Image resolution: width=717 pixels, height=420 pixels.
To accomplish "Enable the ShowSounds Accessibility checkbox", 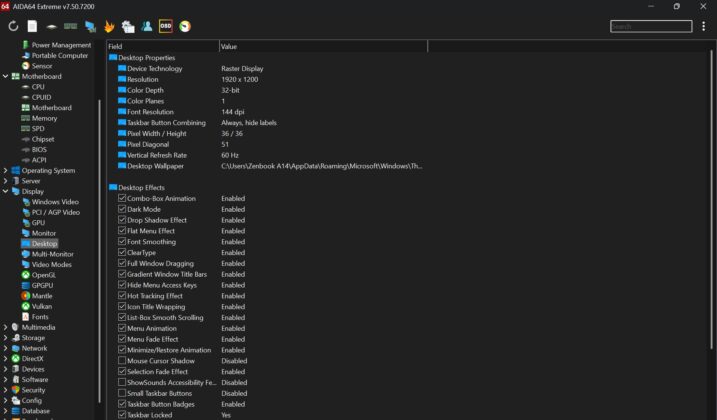I will tap(122, 382).
